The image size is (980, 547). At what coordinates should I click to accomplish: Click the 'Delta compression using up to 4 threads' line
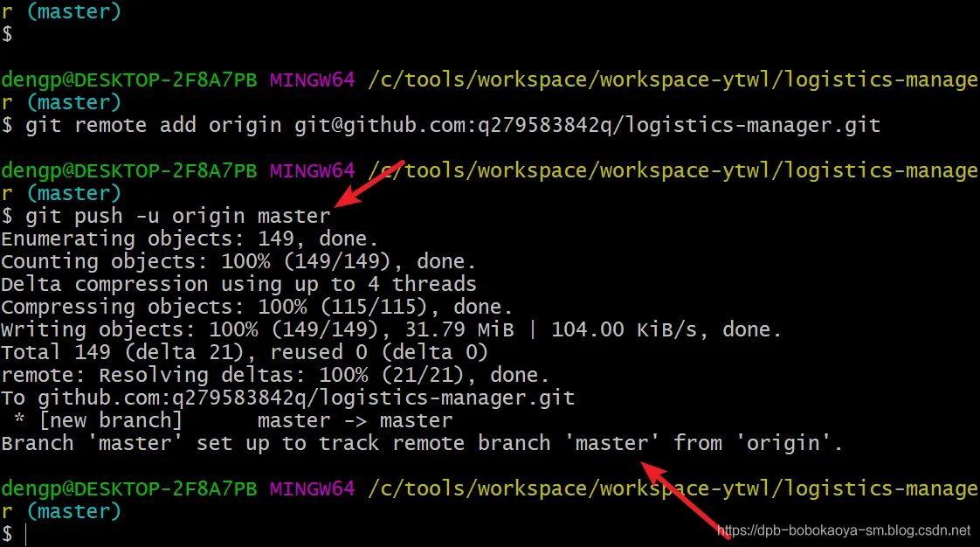tap(238, 285)
